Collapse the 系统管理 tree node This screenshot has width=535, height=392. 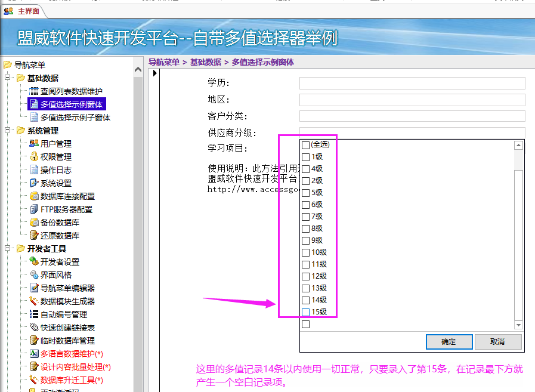8,129
